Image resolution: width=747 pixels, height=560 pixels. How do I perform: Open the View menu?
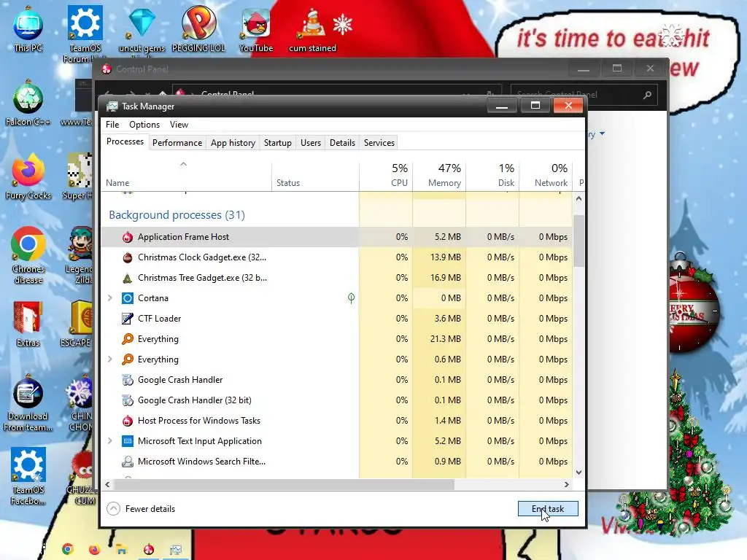(x=179, y=125)
